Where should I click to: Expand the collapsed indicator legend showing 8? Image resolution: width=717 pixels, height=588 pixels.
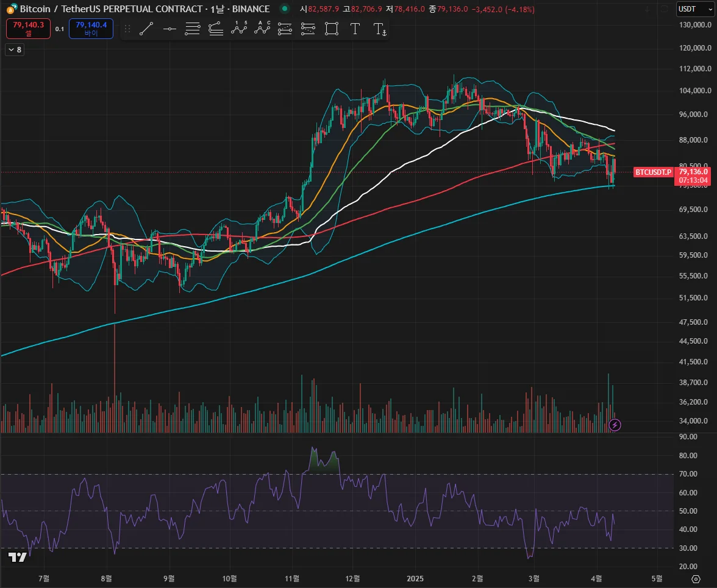pos(15,50)
